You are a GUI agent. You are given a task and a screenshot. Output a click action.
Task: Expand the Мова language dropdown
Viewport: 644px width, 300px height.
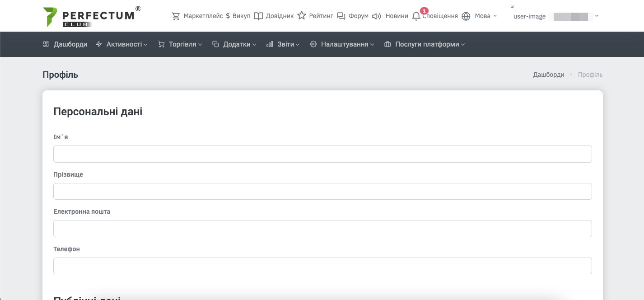[x=485, y=16]
